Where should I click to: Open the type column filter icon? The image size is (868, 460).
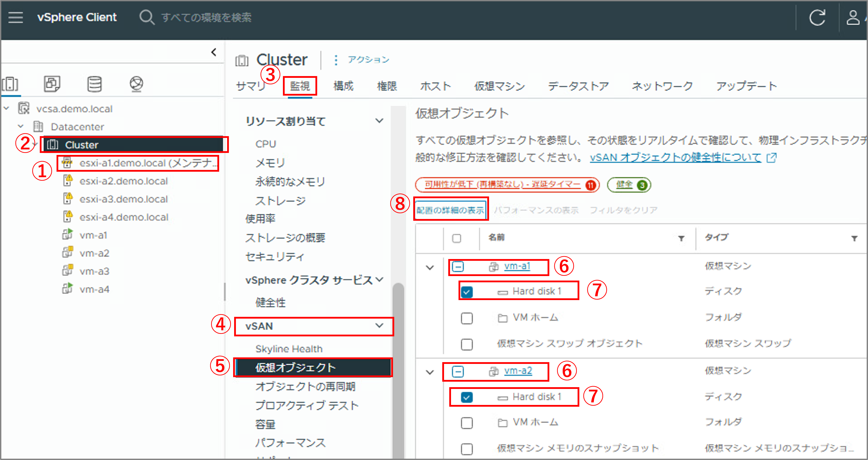[x=854, y=239]
